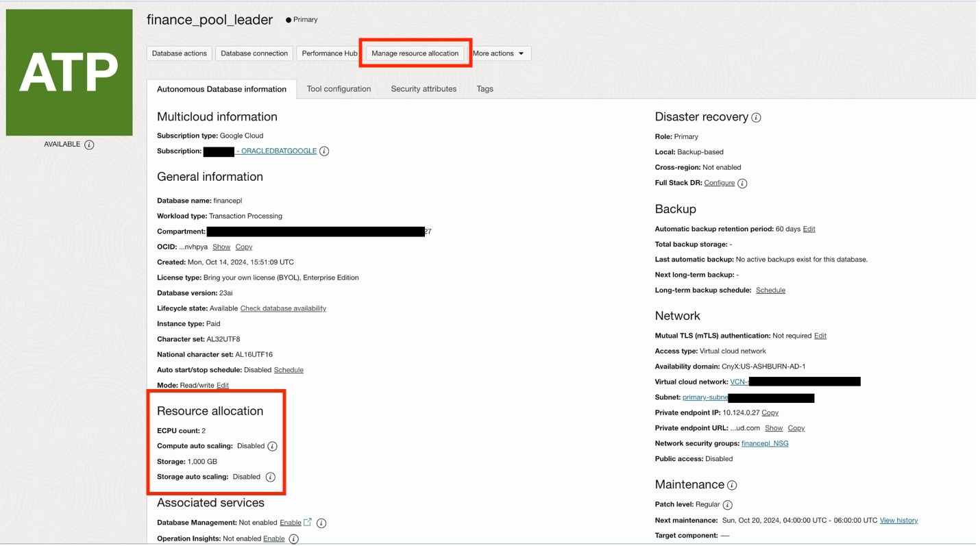
Task: Copy the private endpoint IP
Action: pos(770,413)
